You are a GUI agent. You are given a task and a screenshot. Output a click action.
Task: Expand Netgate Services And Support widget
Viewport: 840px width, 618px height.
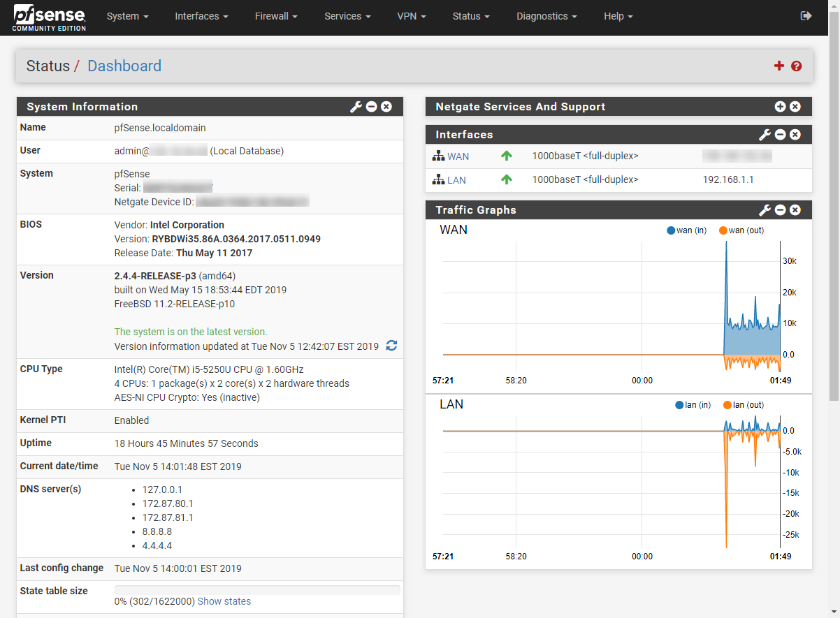(781, 107)
